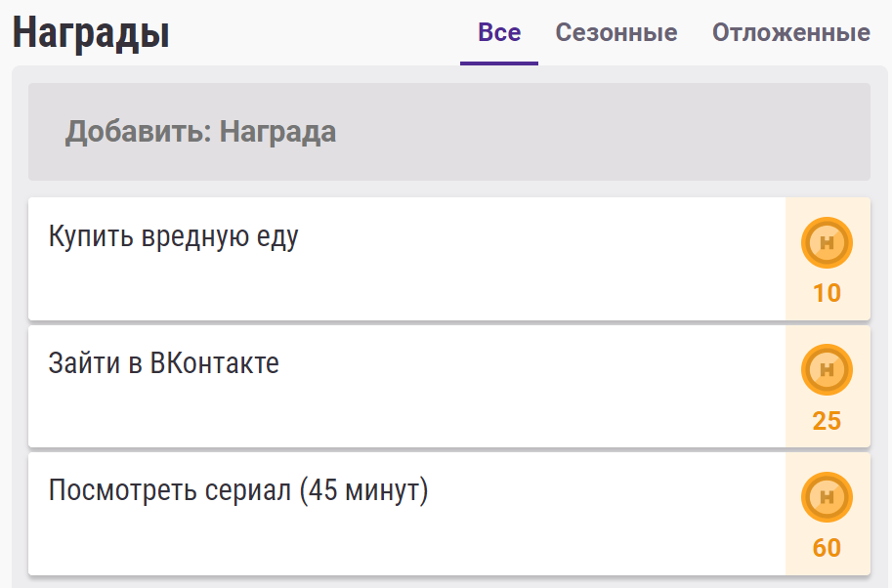Click the gold coin on 'Посмотреть сериал'
This screenshot has width=892, height=588.
[827, 497]
